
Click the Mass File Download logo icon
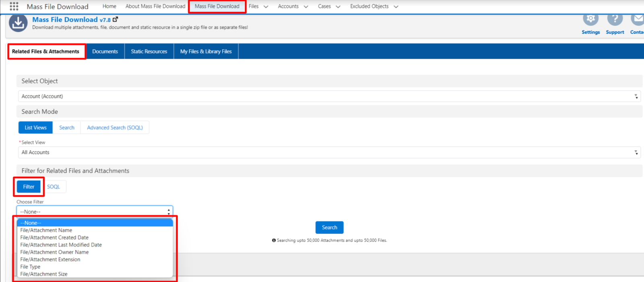point(18,23)
